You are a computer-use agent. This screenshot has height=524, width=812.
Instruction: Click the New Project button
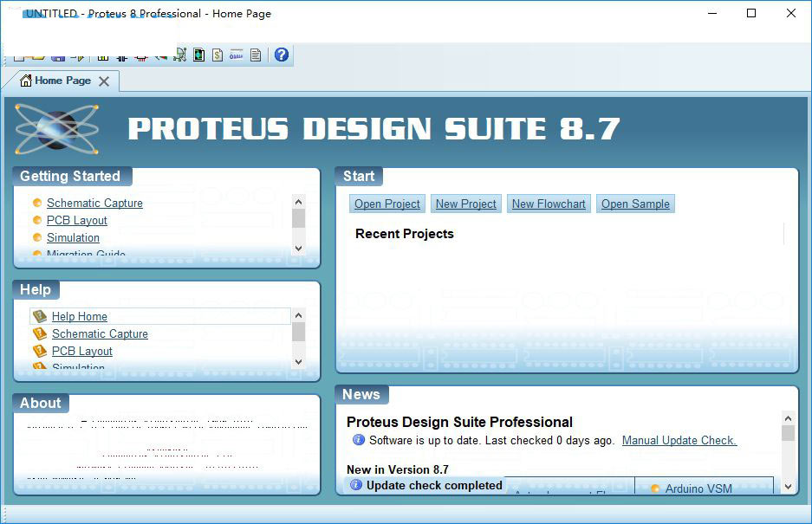pos(466,204)
